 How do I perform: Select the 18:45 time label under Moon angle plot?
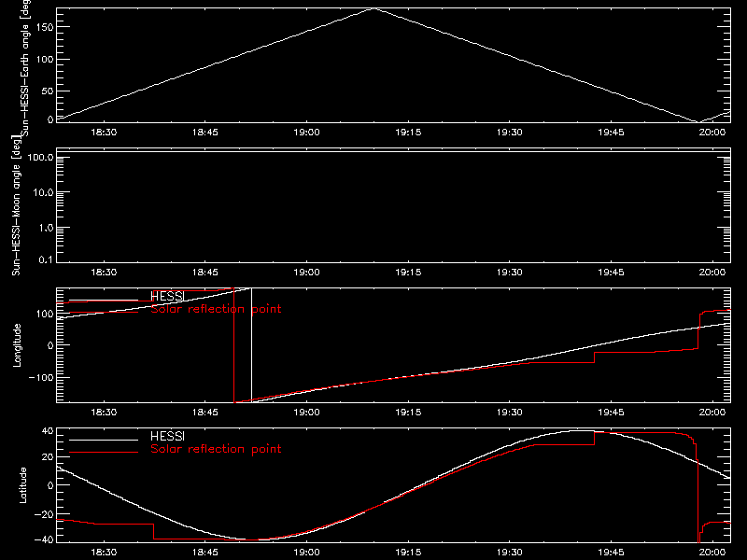tap(205, 272)
